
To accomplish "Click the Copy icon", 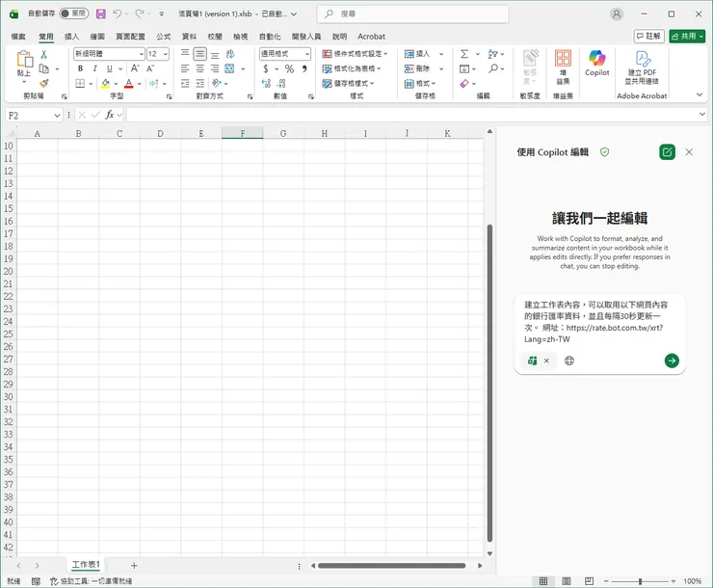I will coord(44,68).
